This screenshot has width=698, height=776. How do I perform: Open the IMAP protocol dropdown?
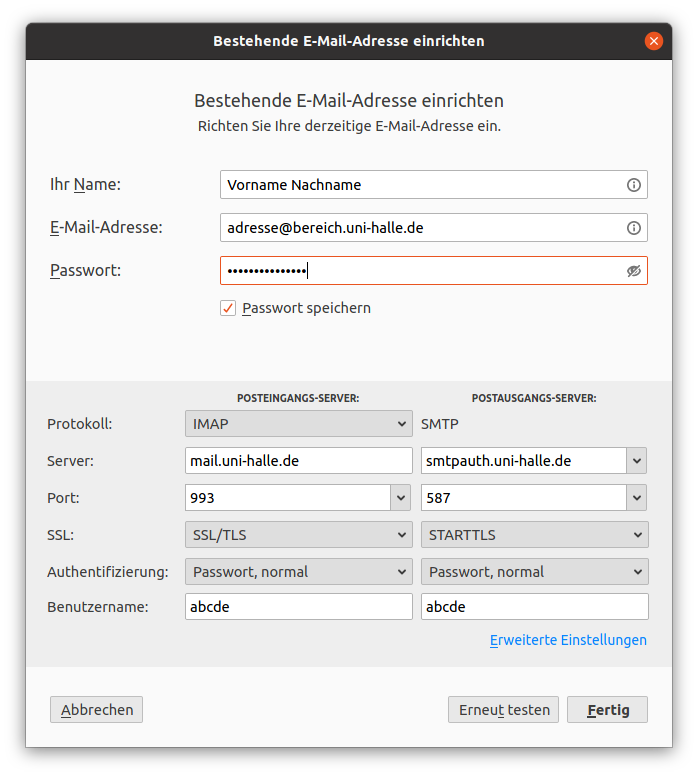coord(299,424)
